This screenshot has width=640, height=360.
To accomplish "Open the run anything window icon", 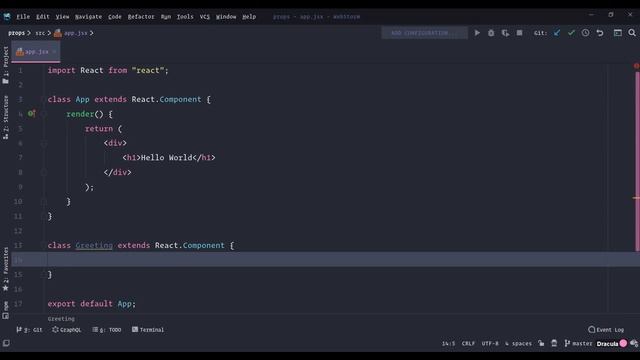I will pyautogui.click(x=618, y=33).
